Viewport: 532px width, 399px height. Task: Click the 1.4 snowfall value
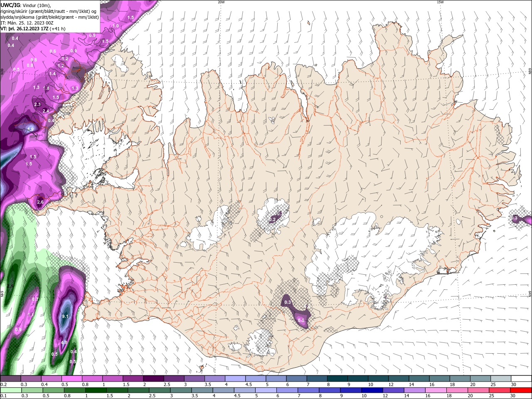click(x=52, y=74)
